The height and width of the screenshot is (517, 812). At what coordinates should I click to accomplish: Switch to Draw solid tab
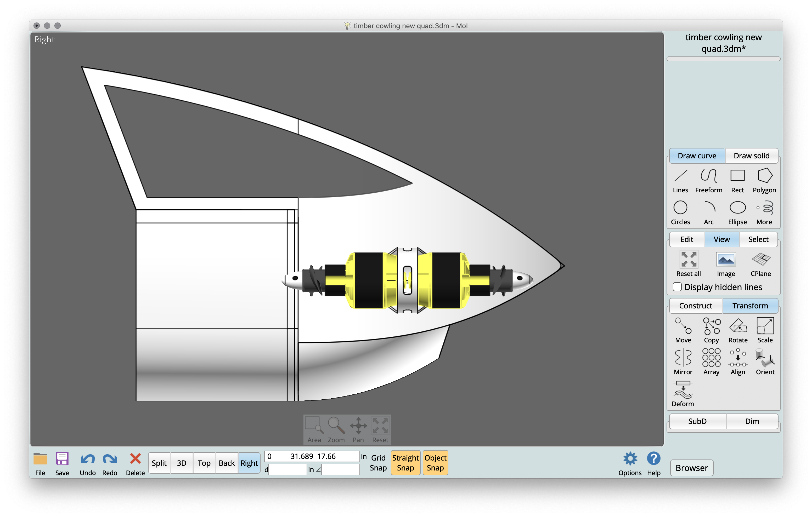(751, 156)
